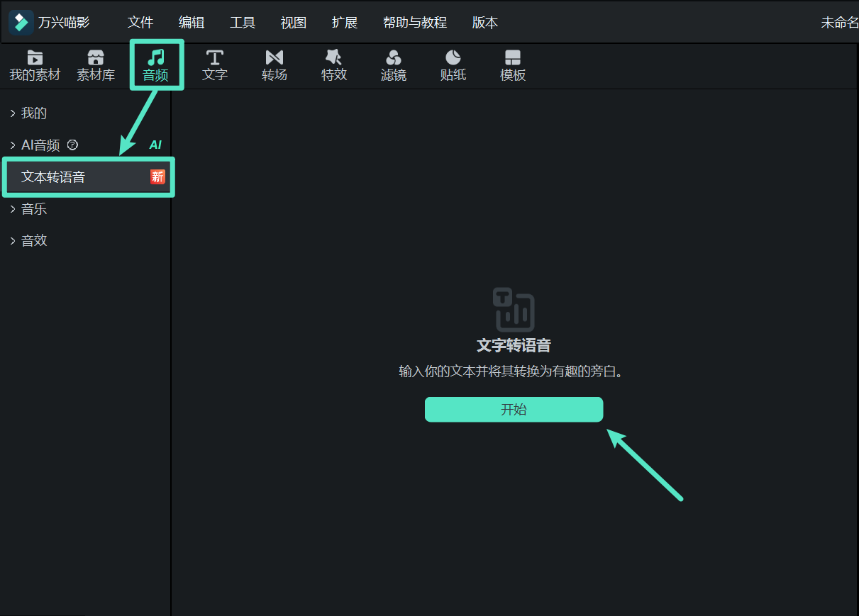Open the 帮助与教程 menu

(415, 23)
